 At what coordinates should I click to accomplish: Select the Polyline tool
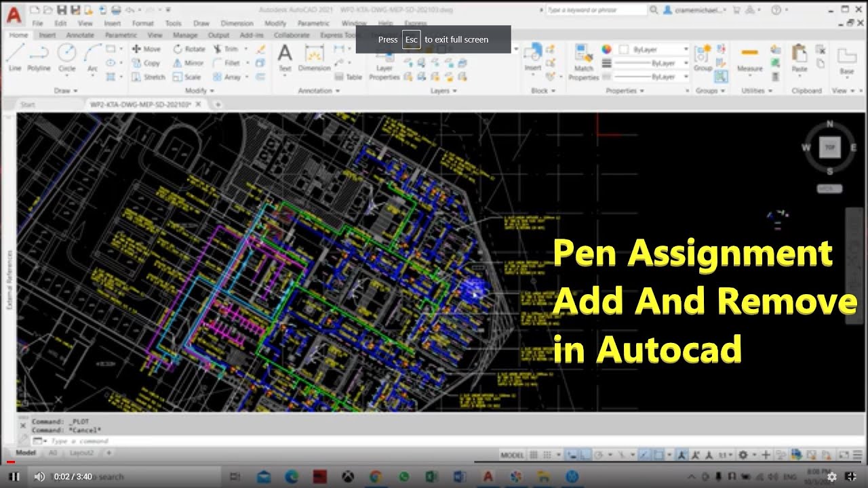39,57
